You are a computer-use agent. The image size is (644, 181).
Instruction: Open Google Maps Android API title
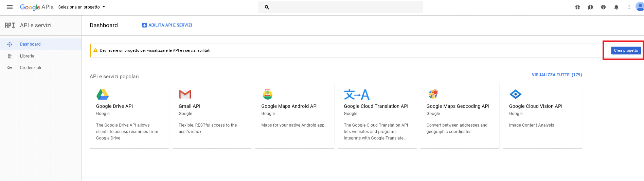(289, 106)
